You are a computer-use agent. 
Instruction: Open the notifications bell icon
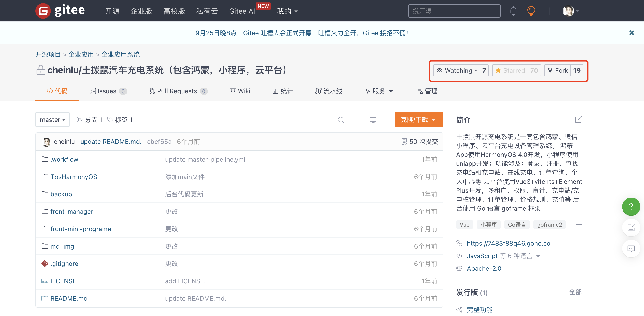pyautogui.click(x=513, y=11)
